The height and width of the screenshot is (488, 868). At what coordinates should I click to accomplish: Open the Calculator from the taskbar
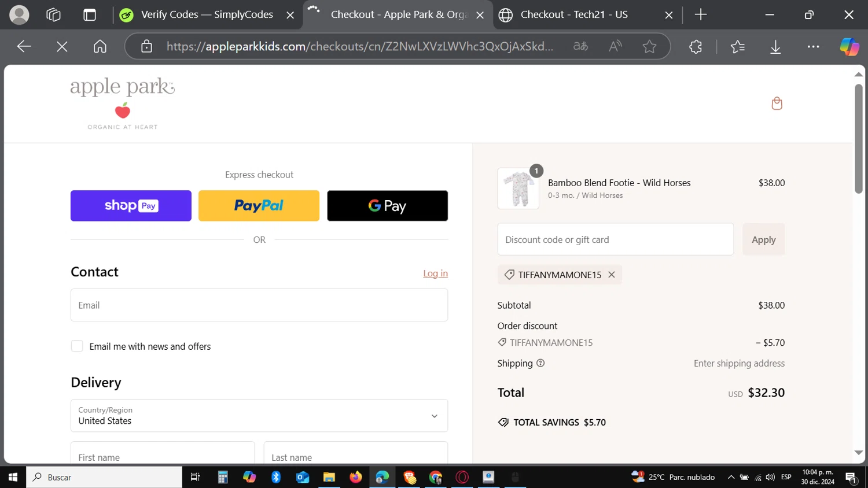[x=223, y=477]
